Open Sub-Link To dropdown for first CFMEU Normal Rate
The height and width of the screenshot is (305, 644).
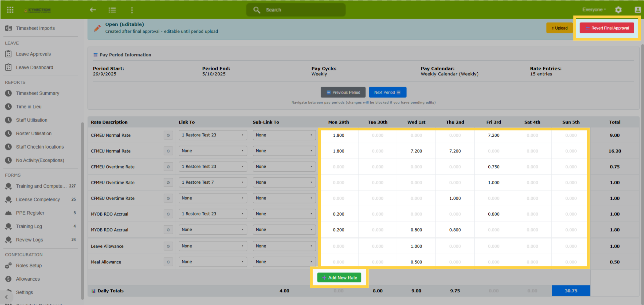click(x=284, y=135)
